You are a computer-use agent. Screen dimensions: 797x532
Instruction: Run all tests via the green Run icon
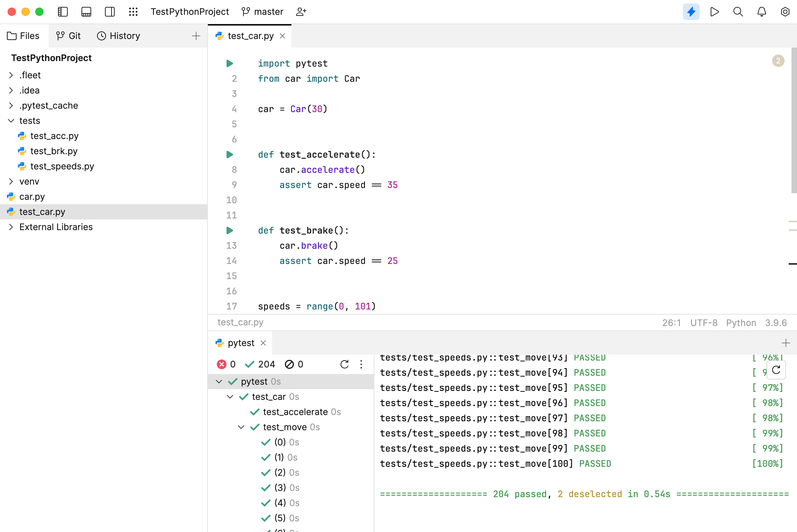click(714, 11)
